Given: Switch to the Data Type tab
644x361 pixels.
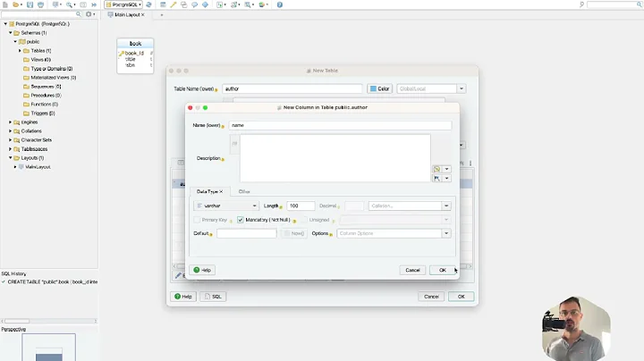Looking at the screenshot, I should coord(208,191).
